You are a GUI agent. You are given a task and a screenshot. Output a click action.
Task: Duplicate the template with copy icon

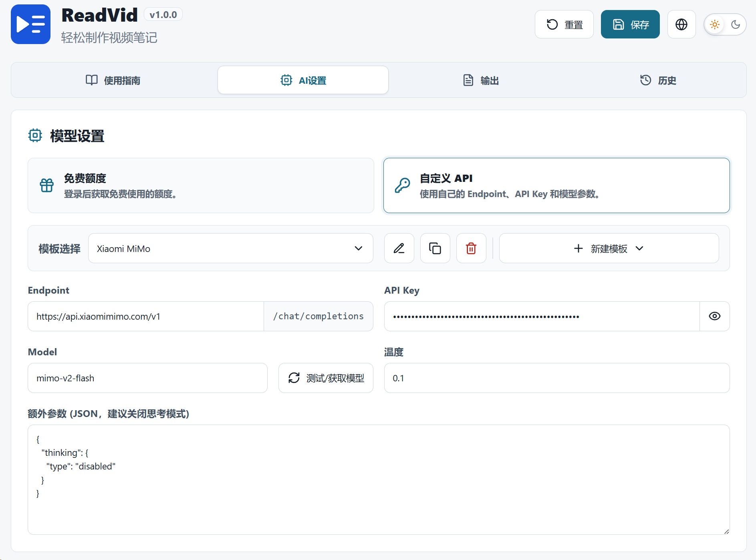click(435, 248)
